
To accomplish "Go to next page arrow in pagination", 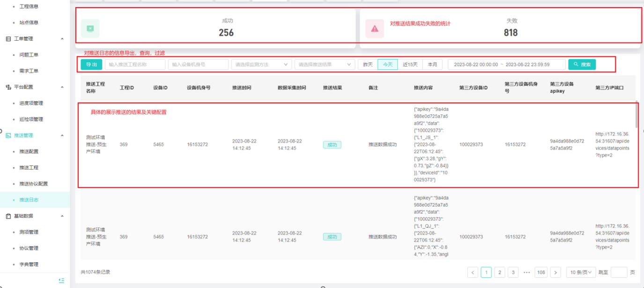I will 555,273.
